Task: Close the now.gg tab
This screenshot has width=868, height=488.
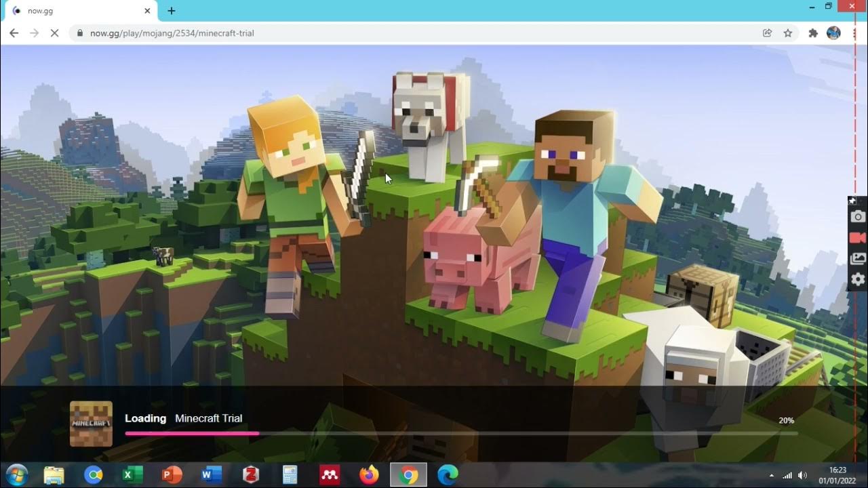Action: [x=147, y=11]
